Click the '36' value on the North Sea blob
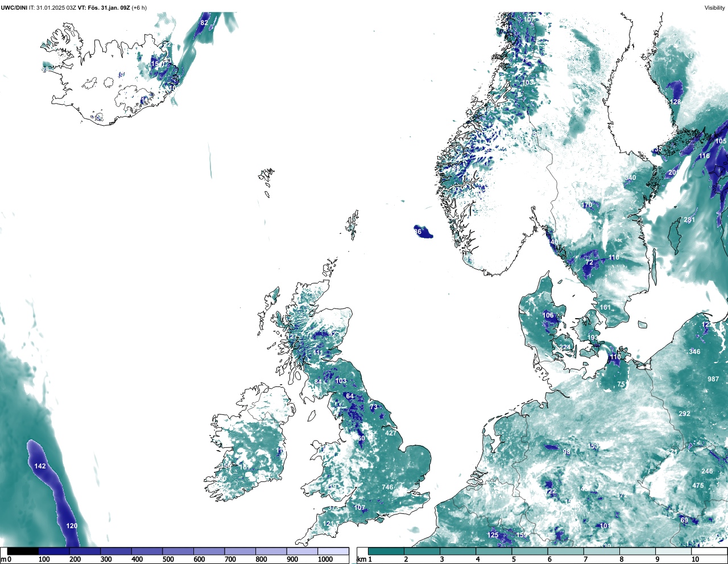The width and height of the screenshot is (728, 564). 418,232
